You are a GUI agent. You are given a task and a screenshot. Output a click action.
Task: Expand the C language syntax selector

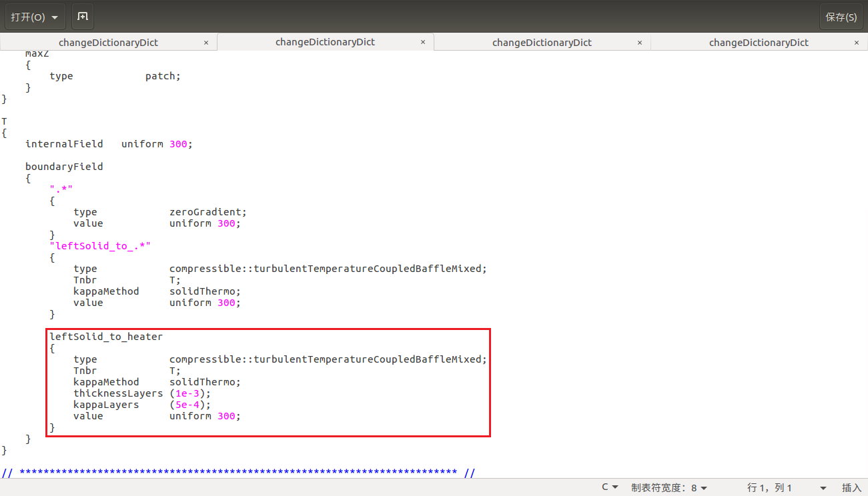coord(610,487)
